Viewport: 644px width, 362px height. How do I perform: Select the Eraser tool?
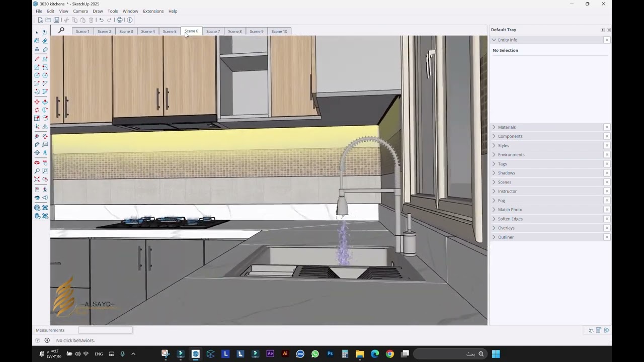tap(45, 41)
